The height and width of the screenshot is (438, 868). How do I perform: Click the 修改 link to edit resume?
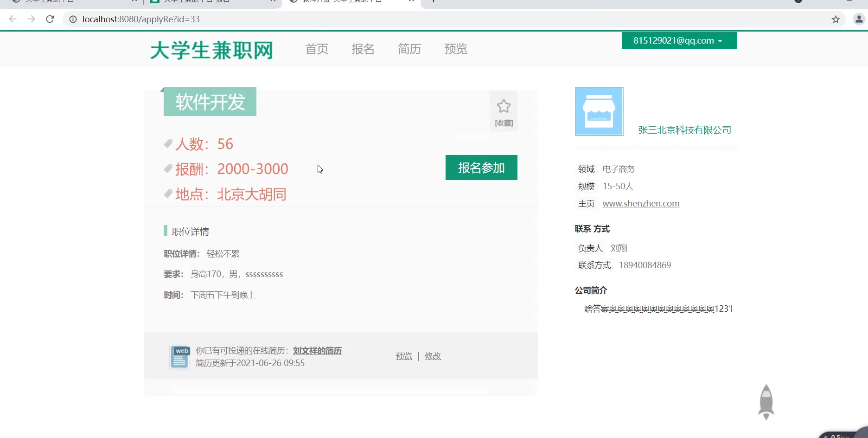tap(433, 356)
